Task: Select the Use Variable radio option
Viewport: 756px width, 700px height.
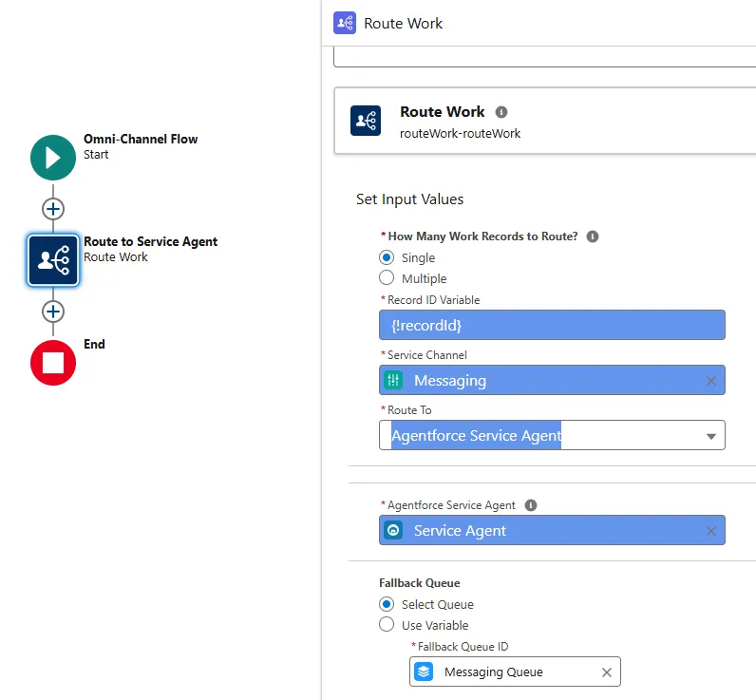Action: (x=387, y=625)
